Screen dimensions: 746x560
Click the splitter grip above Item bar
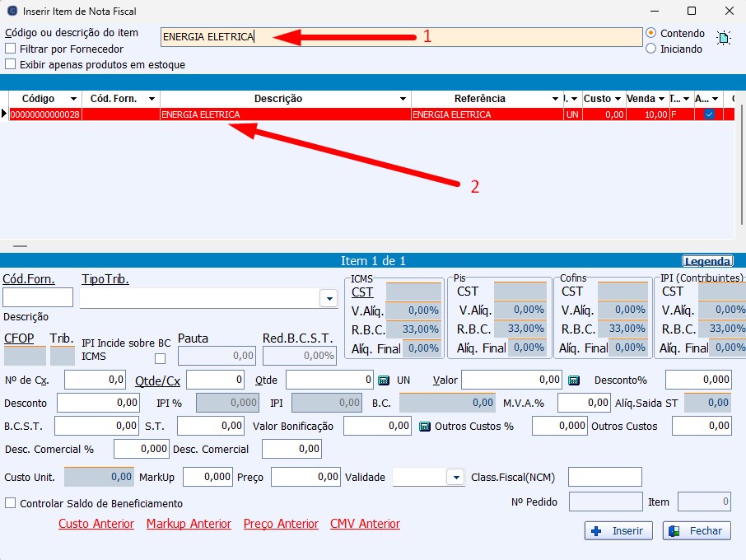pos(20,246)
